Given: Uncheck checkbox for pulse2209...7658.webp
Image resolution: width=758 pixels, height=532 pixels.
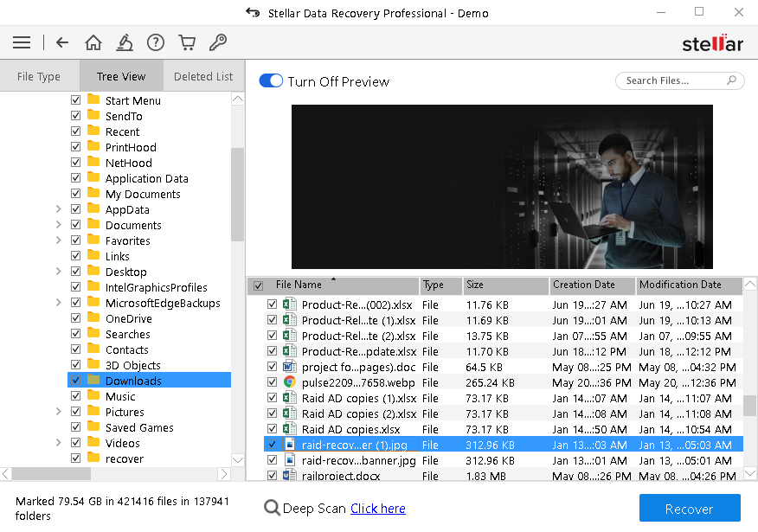Looking at the screenshot, I should [273, 382].
